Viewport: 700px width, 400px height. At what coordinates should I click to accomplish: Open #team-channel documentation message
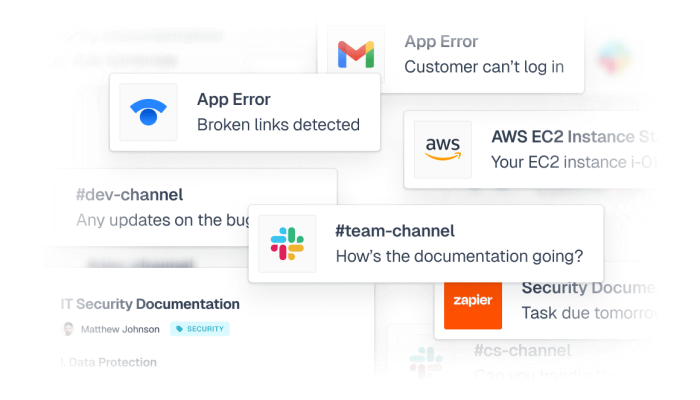tap(426, 244)
